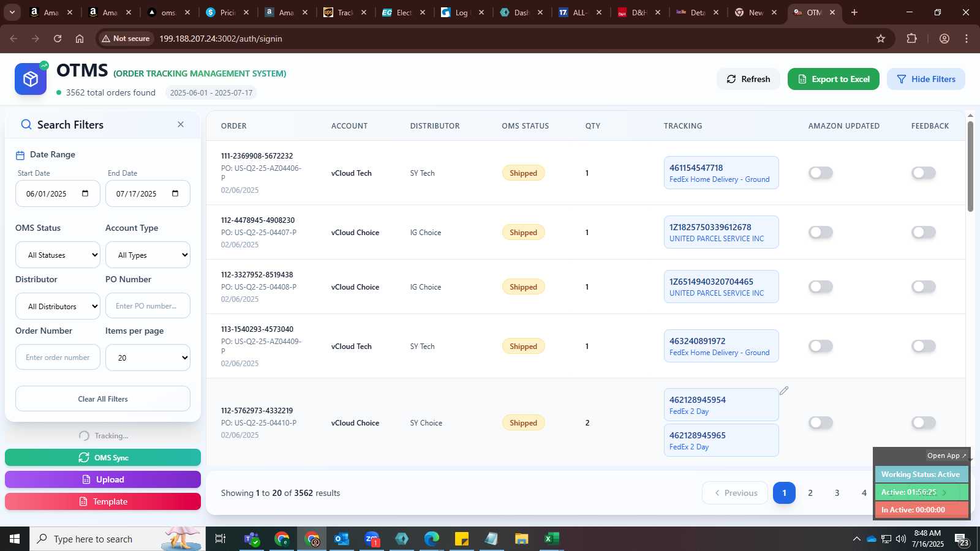Close the Search Filters panel
The image size is (980, 551).
181,124
